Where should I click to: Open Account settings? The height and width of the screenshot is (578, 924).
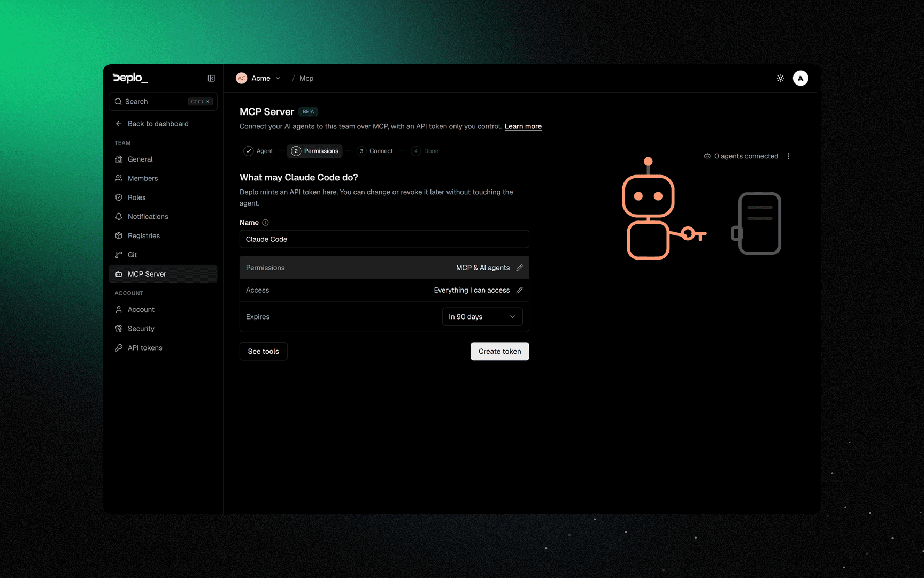(163, 310)
